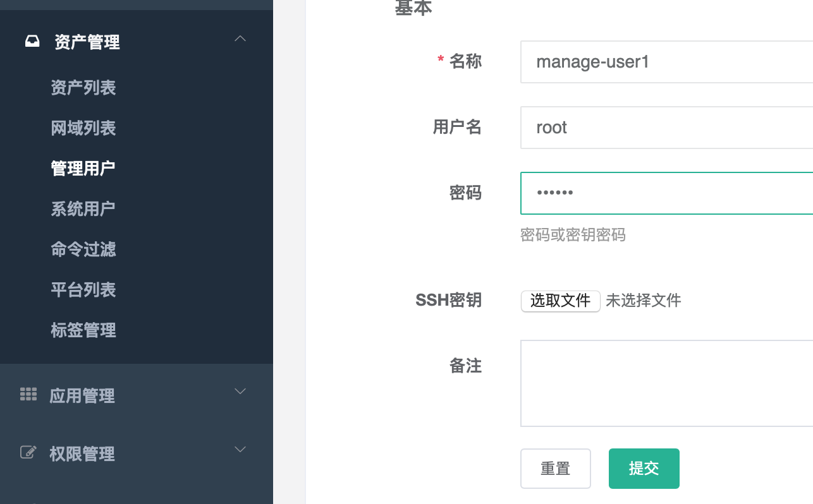Click the 未选择文件 text
This screenshot has height=504, width=813.
pyautogui.click(x=644, y=301)
